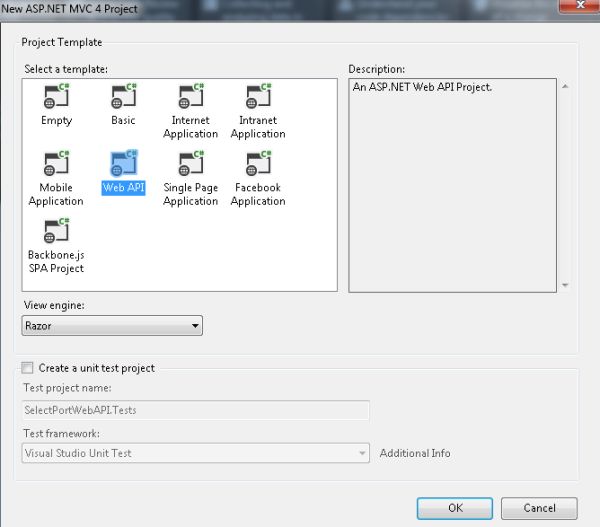Click the description text 'An ASP.NET Web API Project.'
This screenshot has width=600, height=527.
point(422,87)
